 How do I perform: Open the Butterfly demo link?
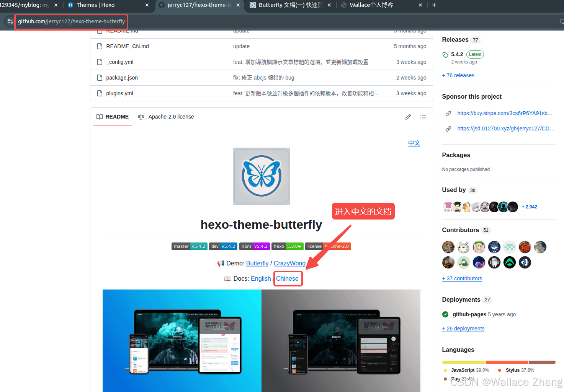pyautogui.click(x=257, y=264)
